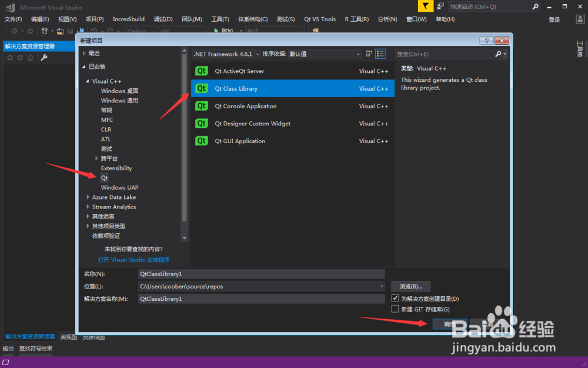Viewport: 588px width, 368px height.
Task: Expand the 最近 tree node
Action: pos(84,54)
